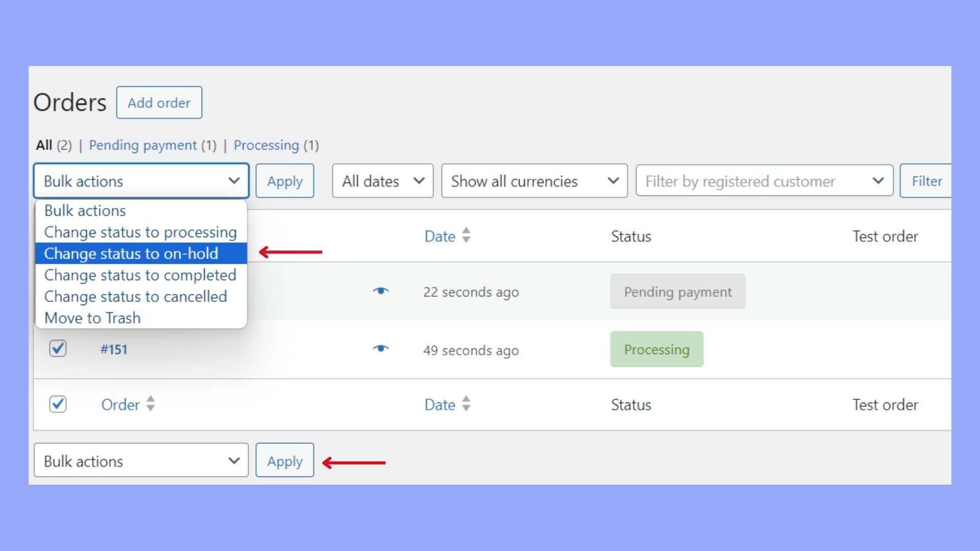This screenshot has height=551, width=980.
Task: Preview the order placed 22 seconds ago
Action: click(x=381, y=291)
